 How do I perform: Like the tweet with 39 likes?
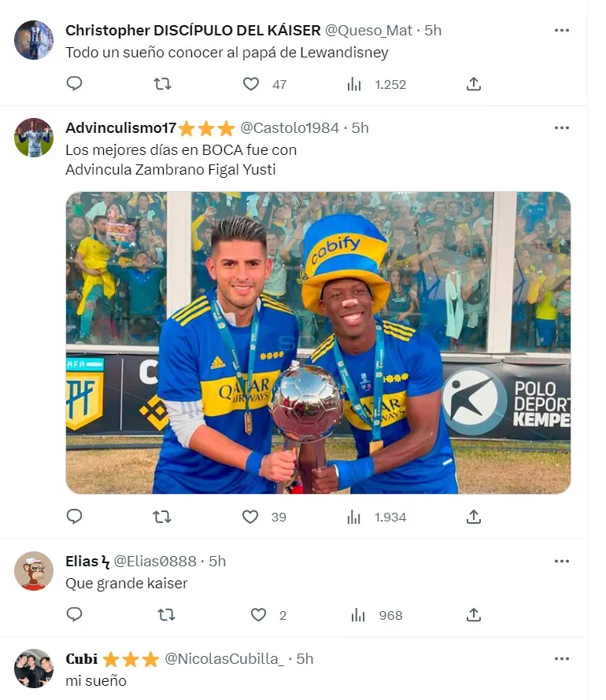251,517
